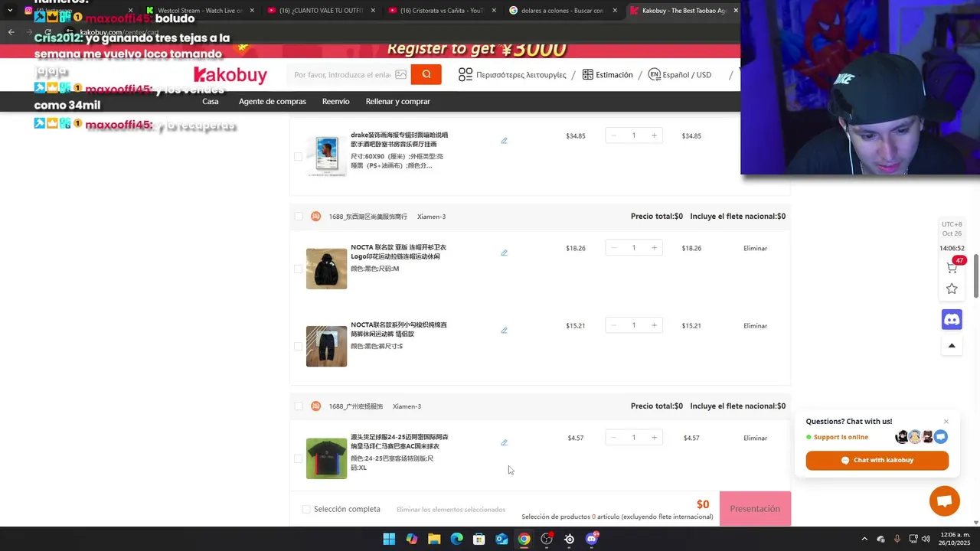This screenshot has height=551, width=980.
Task: Open Microsoft Store from the taskbar
Action: [479, 539]
